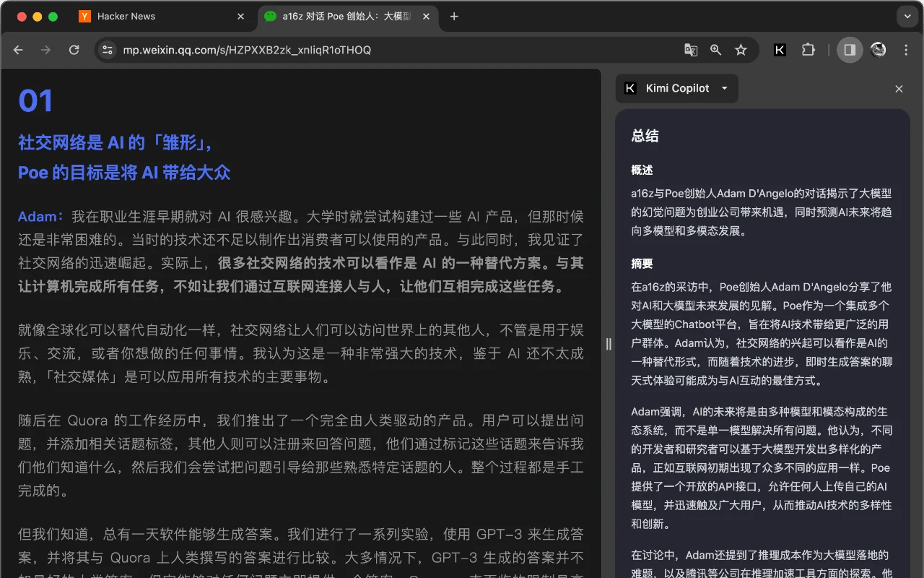Open the Kimi Copilot panel dropdown
This screenshot has height=578, width=924.
coord(677,88)
